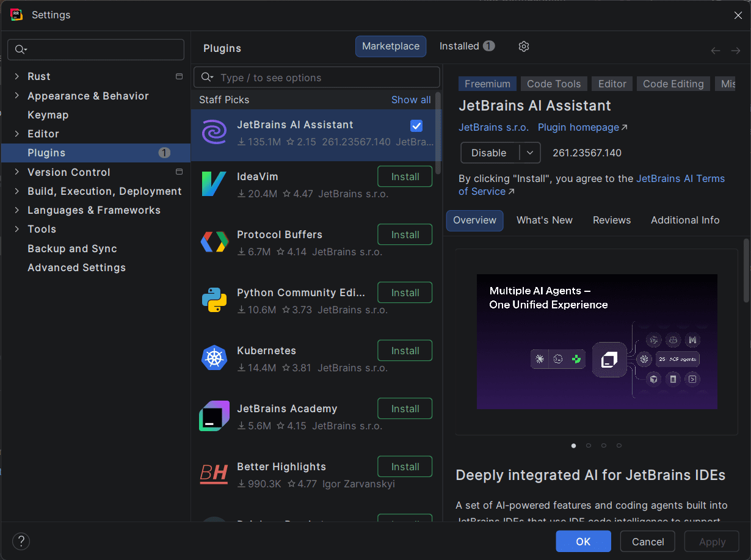Install the Better Highlights plugin

click(x=405, y=467)
